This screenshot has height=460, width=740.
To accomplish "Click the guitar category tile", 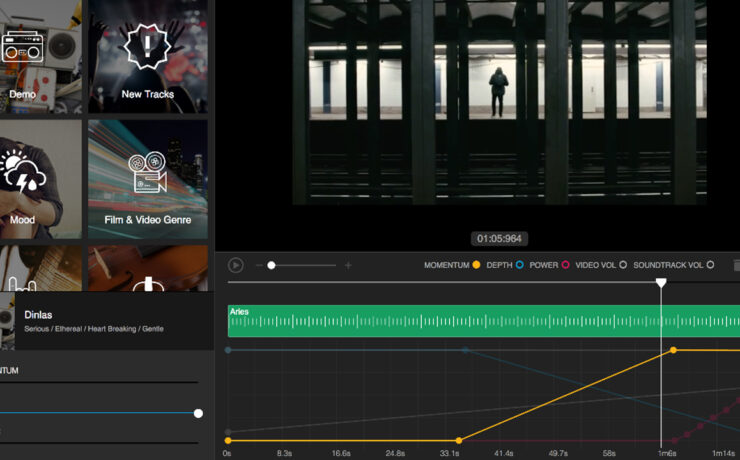I will [41, 268].
